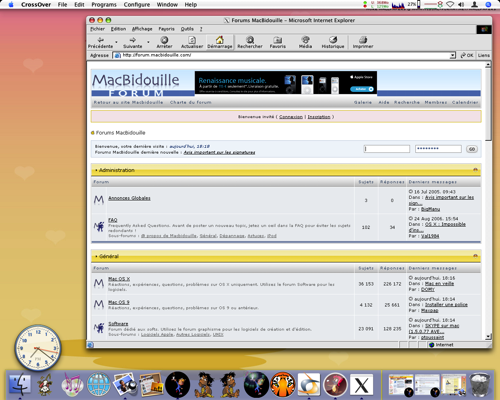500x400 pixels.
Task: Click the FAQ forum character icon
Action: [99, 227]
